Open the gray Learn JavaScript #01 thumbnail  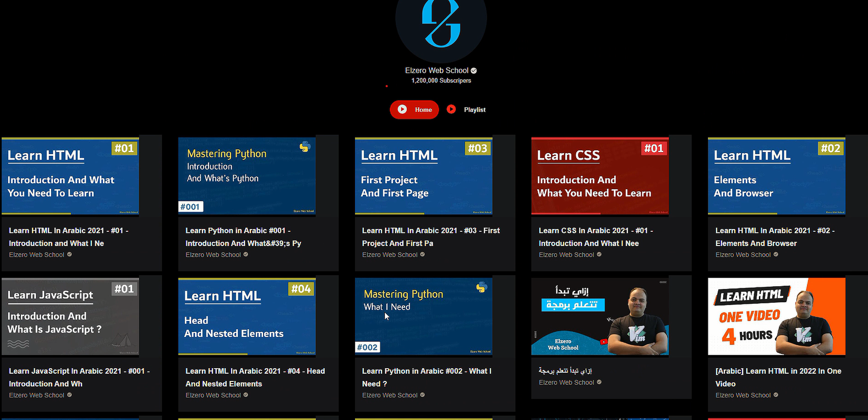point(70,317)
